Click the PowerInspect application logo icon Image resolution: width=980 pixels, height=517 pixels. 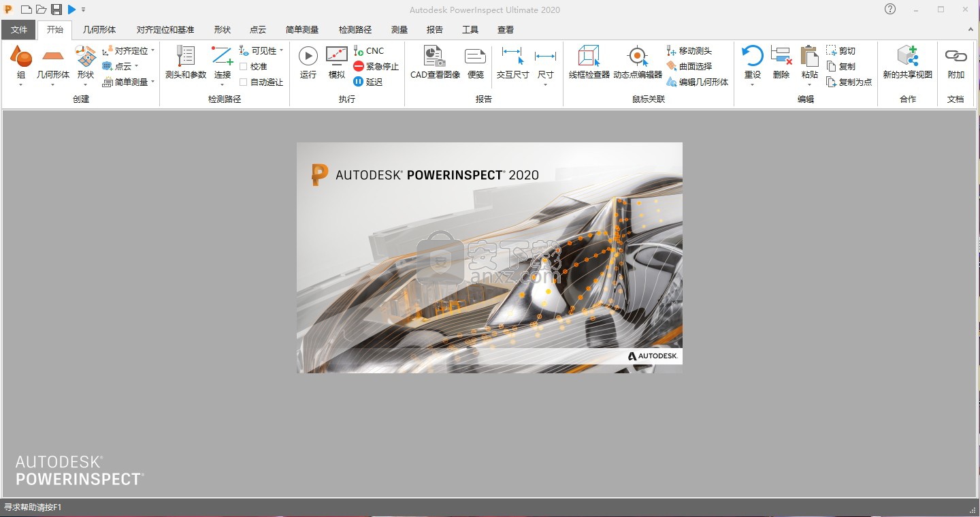9,10
